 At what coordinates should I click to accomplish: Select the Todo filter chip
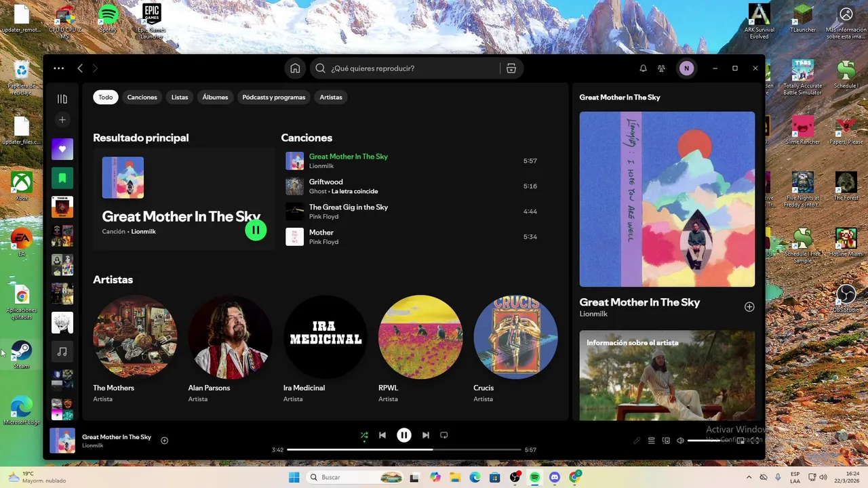[106, 97]
